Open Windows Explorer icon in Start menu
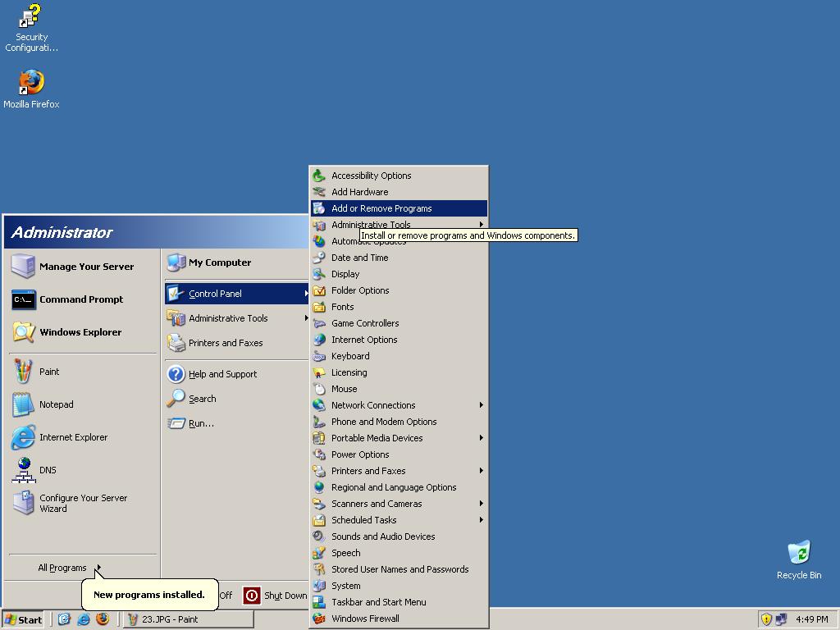840x630 pixels. pos(24,332)
